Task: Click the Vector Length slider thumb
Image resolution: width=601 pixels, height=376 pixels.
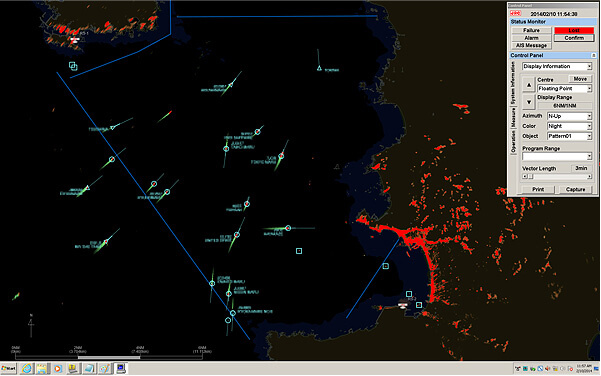Action: [530, 176]
